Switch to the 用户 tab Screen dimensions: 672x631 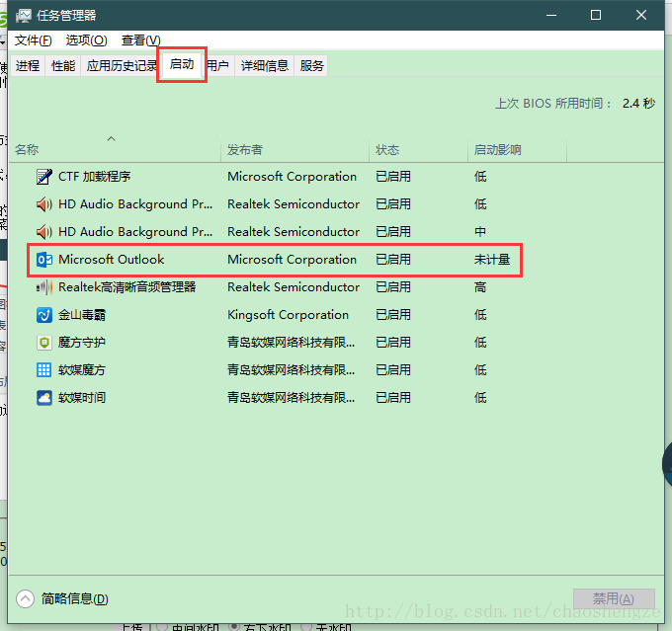218,65
